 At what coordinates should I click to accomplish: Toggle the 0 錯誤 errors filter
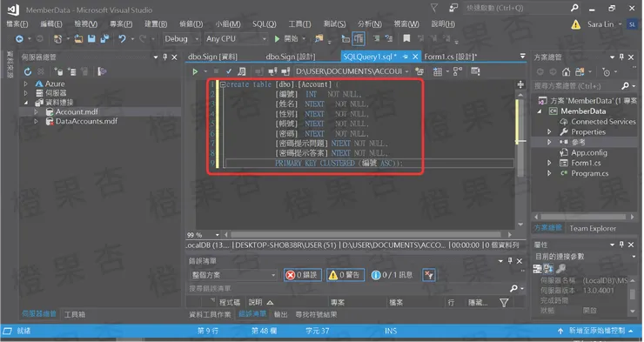click(x=302, y=275)
